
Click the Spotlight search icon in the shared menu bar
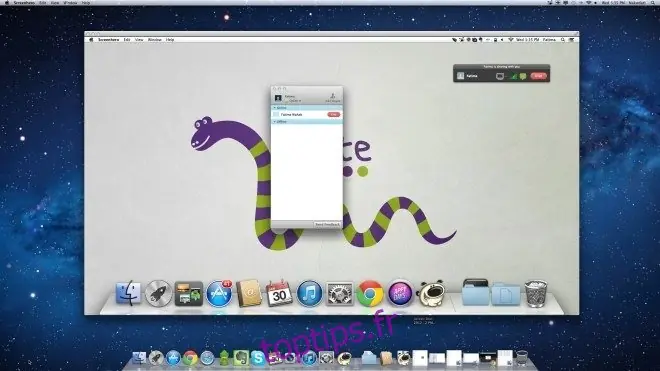coord(563,40)
